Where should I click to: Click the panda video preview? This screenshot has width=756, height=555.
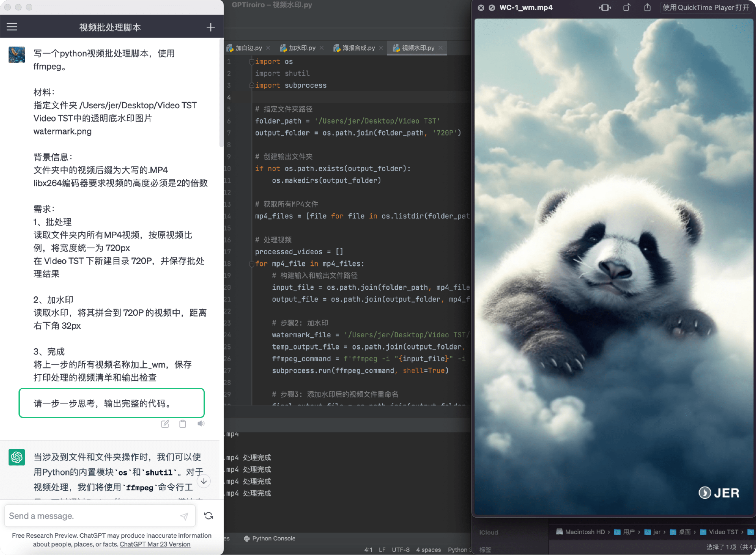pos(613,267)
